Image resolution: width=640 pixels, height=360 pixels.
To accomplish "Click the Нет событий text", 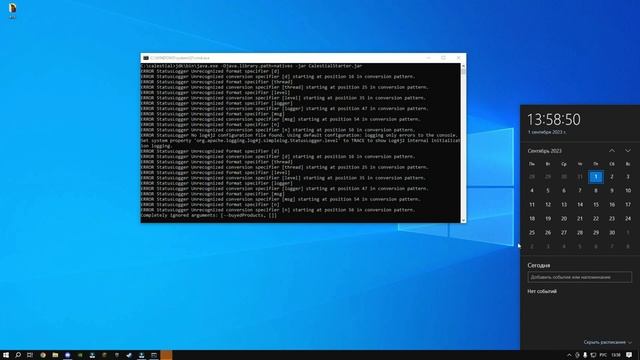I will click(542, 291).
